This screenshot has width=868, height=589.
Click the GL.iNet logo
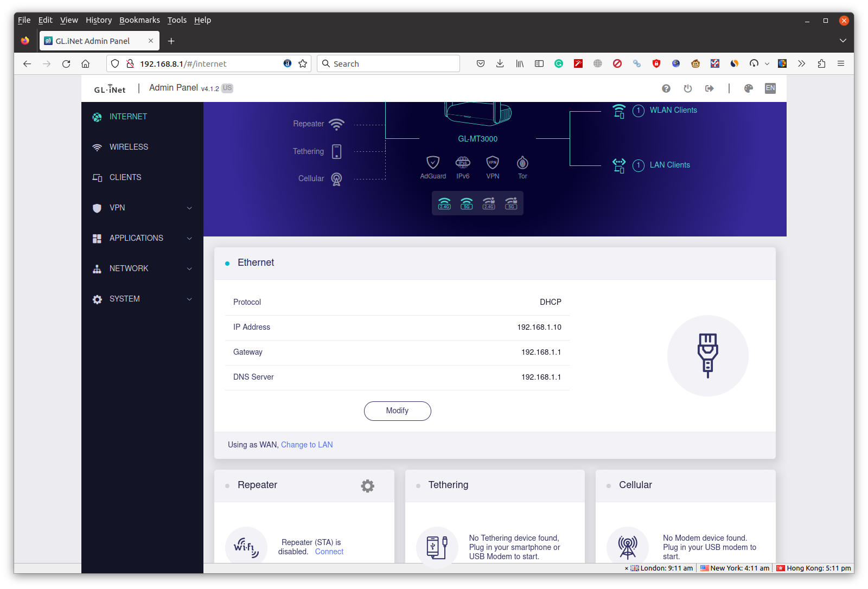click(110, 89)
